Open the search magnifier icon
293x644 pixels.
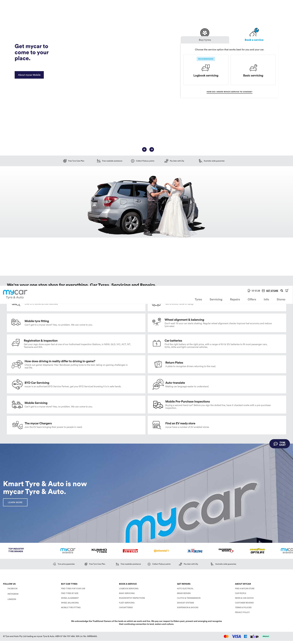(282, 290)
